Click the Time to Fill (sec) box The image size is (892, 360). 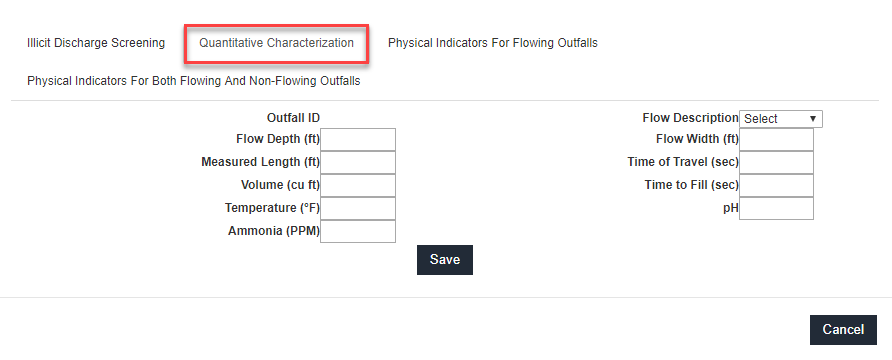[x=777, y=185]
